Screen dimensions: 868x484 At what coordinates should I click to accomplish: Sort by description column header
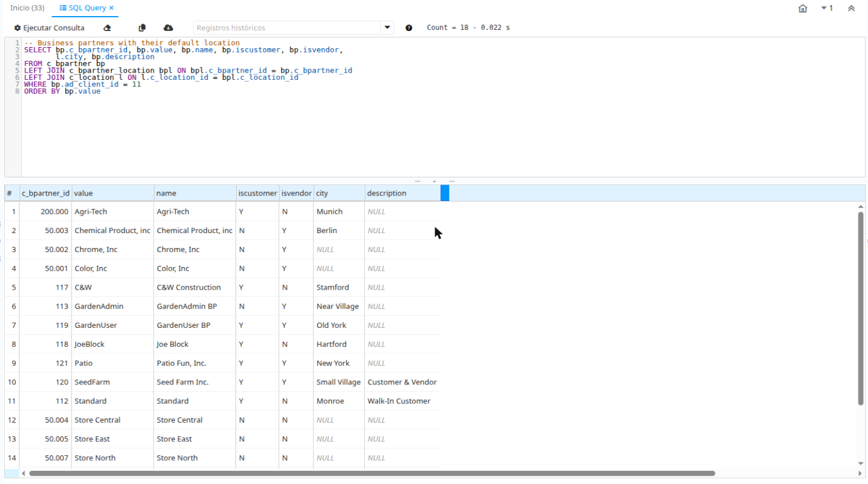pos(402,193)
